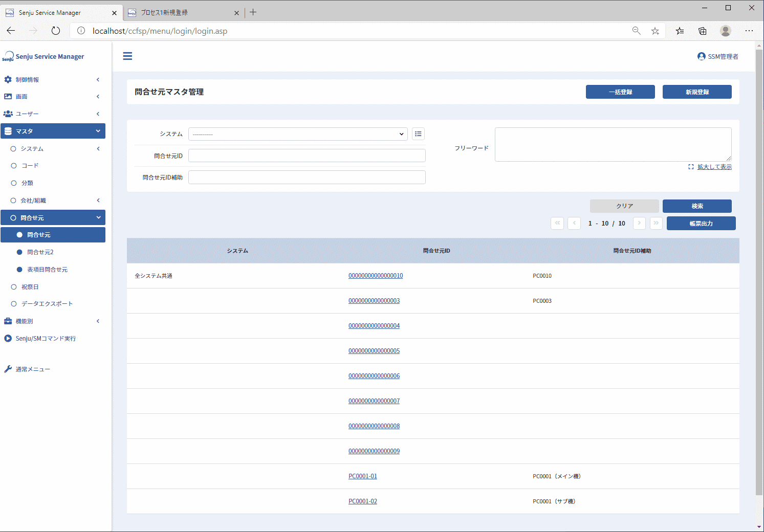764x532 pixels.
Task: Expand 制御情報 sidebar menu
Action: click(53, 80)
